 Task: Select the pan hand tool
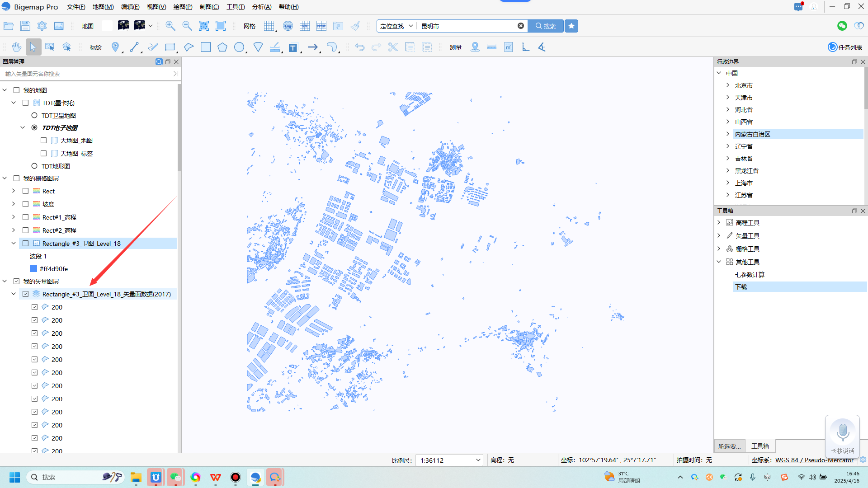(17, 47)
